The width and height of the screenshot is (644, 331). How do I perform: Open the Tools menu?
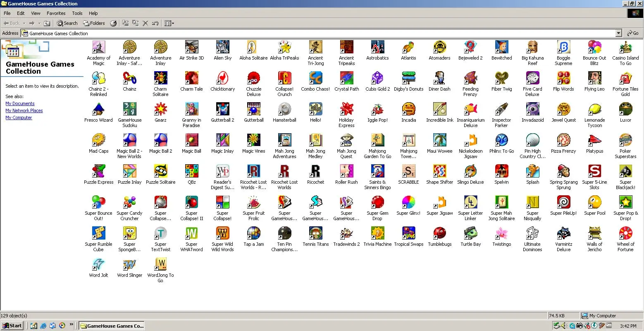77,13
